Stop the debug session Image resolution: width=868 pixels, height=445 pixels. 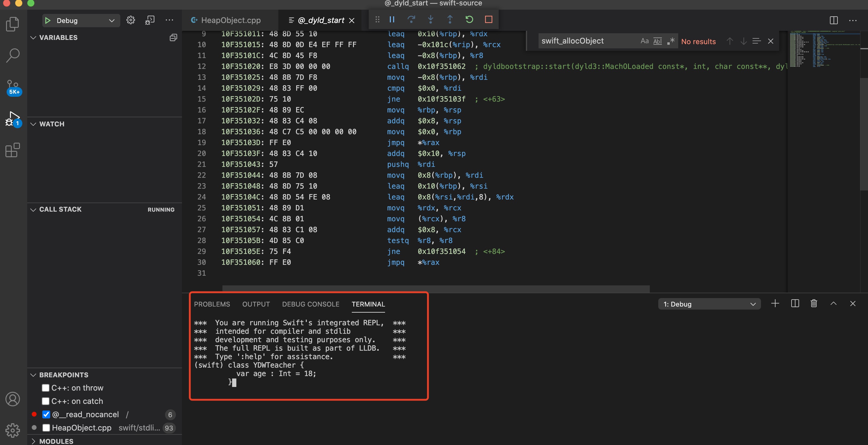(489, 19)
